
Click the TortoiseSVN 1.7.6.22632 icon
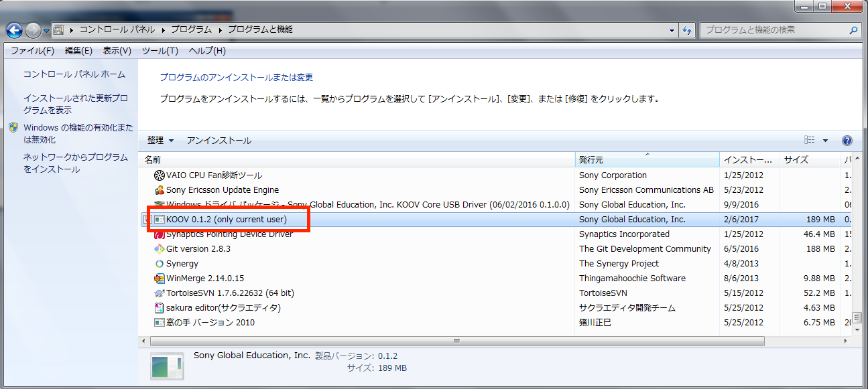tap(160, 293)
